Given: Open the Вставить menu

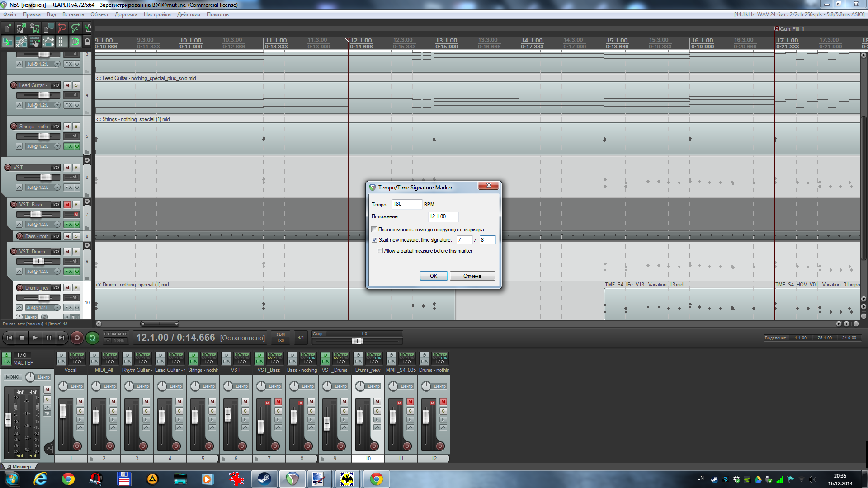Looking at the screenshot, I should point(73,14).
